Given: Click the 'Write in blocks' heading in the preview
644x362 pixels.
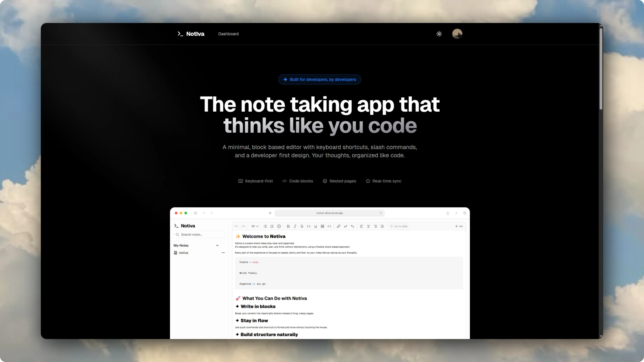Looking at the screenshot, I should (255, 307).
